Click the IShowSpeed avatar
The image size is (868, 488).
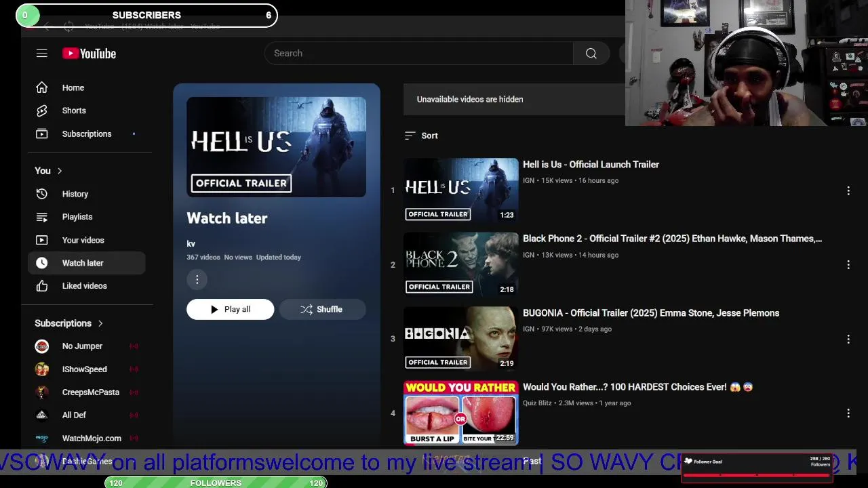coord(42,369)
